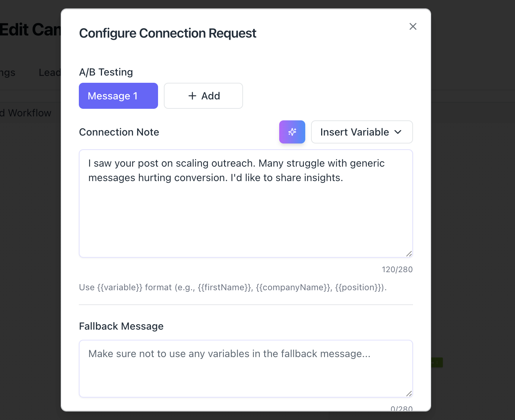Select the Message 1 variant tab

point(118,96)
